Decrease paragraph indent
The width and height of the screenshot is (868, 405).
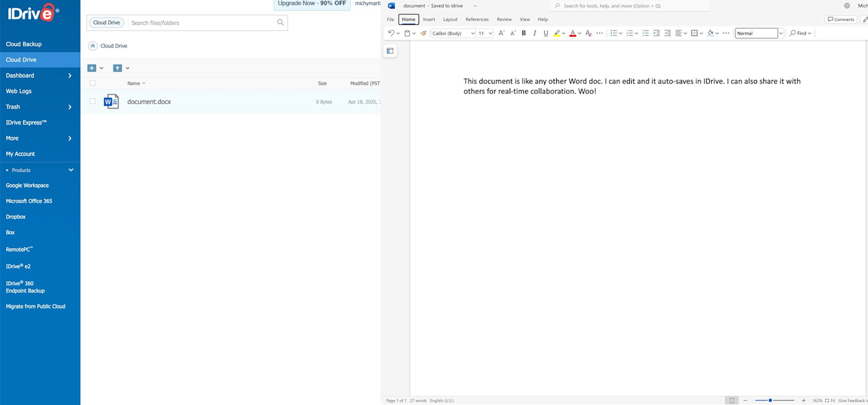657,33
